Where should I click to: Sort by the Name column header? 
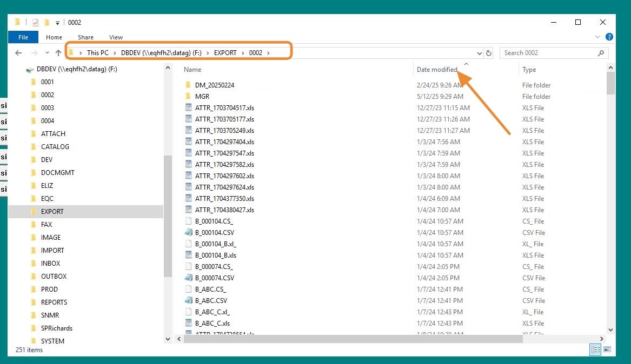(192, 70)
